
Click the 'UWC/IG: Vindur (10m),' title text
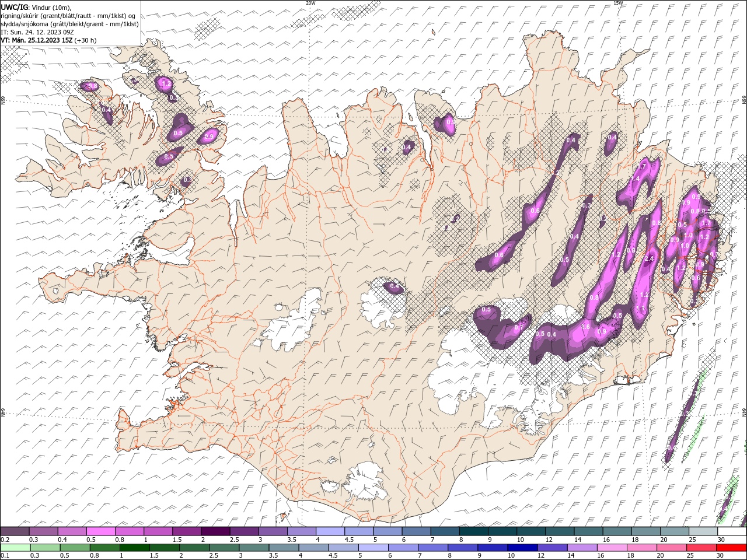tap(36, 6)
